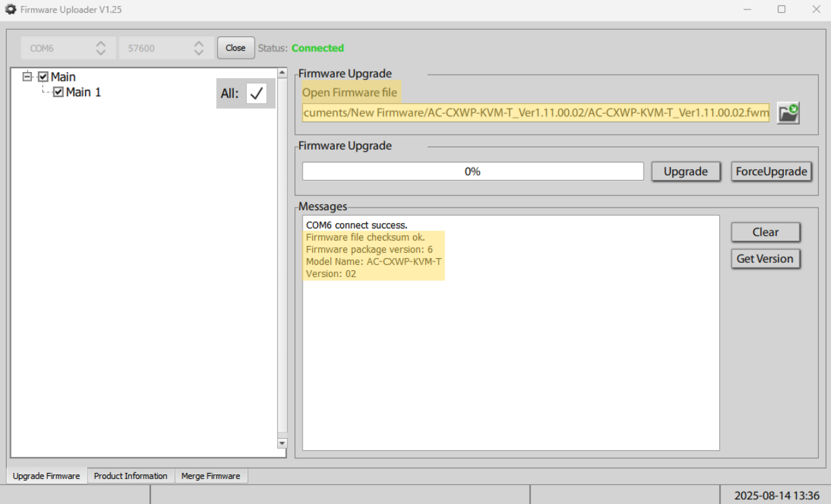Switch to the Upgrade Firmware tab
Image resolution: width=831 pixels, height=504 pixels.
pos(47,476)
